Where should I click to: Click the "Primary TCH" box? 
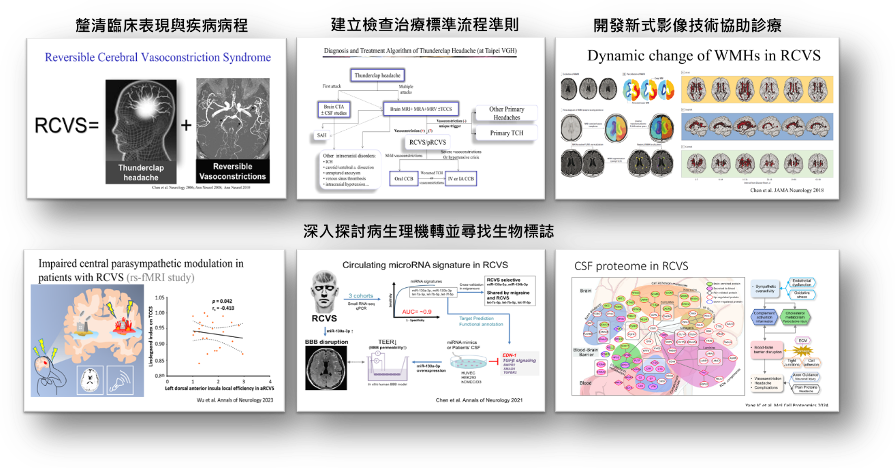coord(506,133)
